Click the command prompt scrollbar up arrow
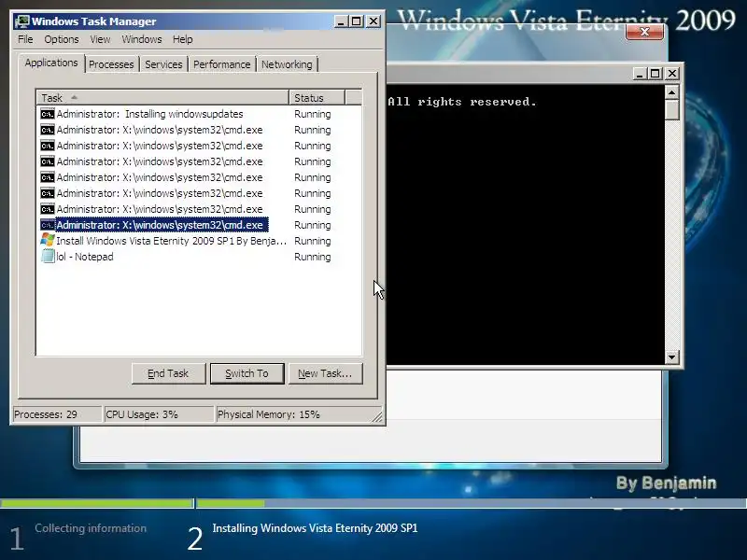Viewport: 747px width, 560px height. tap(671, 92)
